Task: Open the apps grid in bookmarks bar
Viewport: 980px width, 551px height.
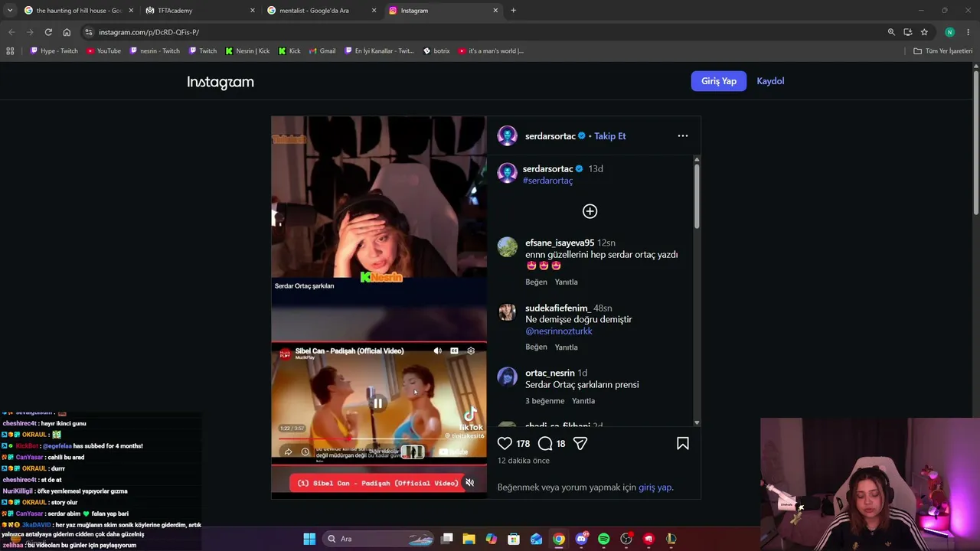Action: [x=10, y=51]
